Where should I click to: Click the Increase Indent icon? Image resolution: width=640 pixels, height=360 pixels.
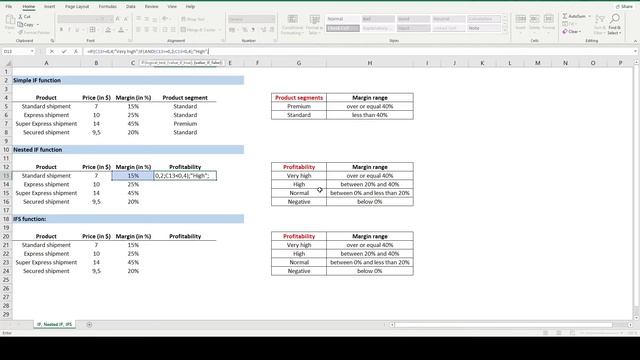click(x=173, y=30)
